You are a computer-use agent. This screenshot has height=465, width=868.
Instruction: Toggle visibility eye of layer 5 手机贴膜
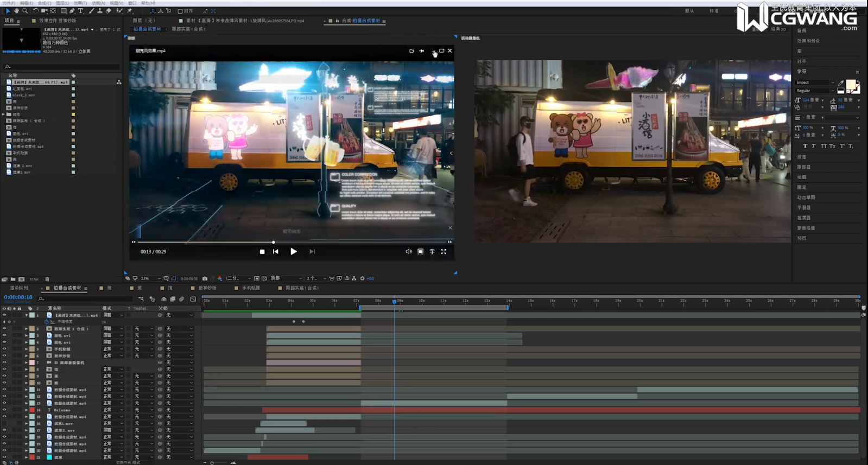pos(4,349)
